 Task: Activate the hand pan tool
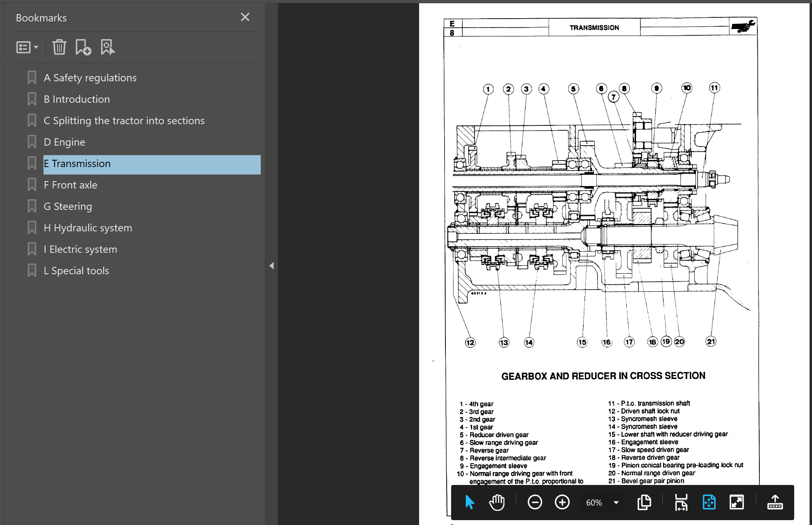click(x=496, y=502)
